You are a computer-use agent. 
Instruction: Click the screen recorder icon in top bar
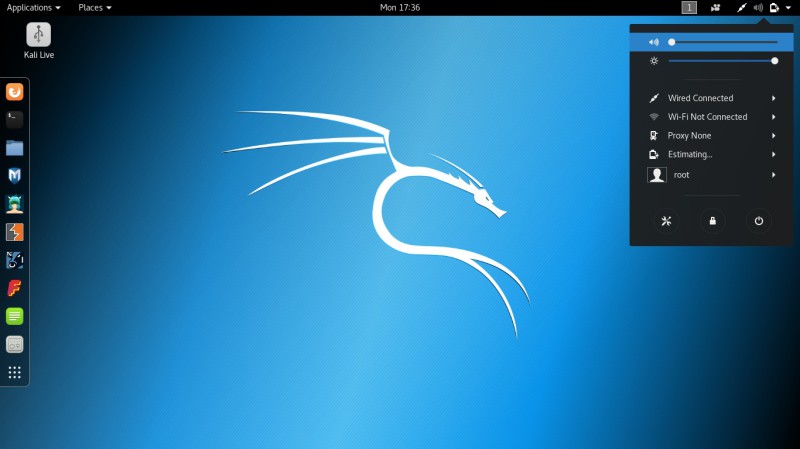(715, 7)
